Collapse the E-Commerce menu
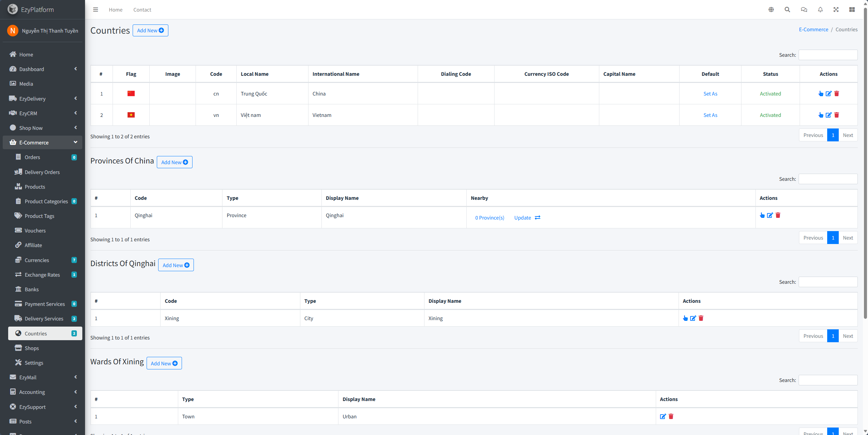 tap(43, 142)
